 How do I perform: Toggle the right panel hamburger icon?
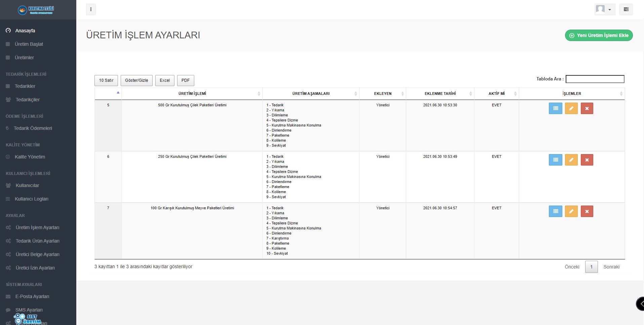[x=626, y=9]
